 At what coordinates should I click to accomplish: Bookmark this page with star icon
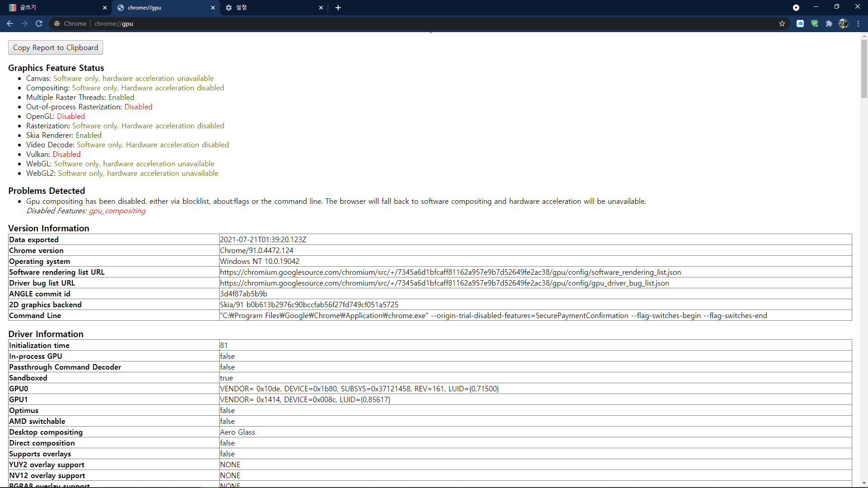pos(782,23)
